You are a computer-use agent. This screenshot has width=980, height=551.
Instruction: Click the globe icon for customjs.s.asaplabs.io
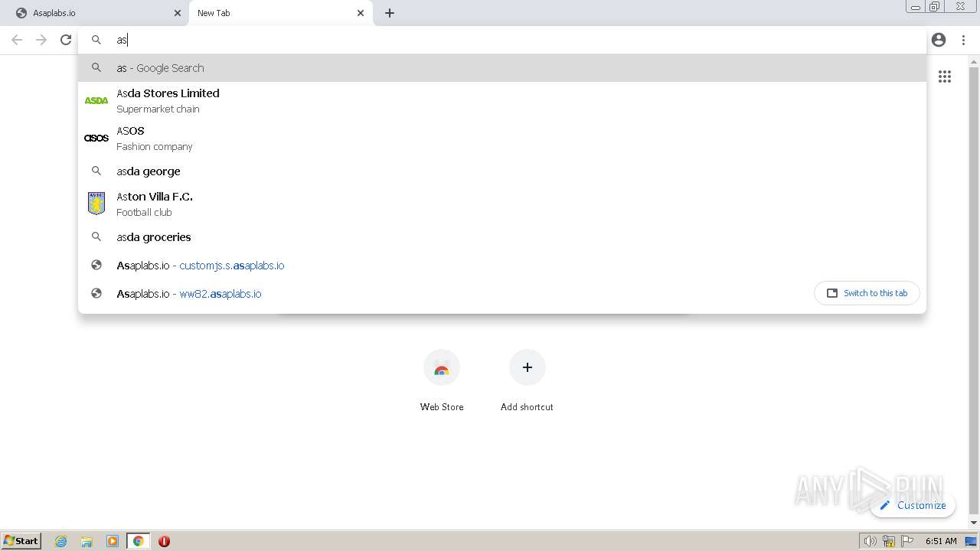pyautogui.click(x=96, y=266)
